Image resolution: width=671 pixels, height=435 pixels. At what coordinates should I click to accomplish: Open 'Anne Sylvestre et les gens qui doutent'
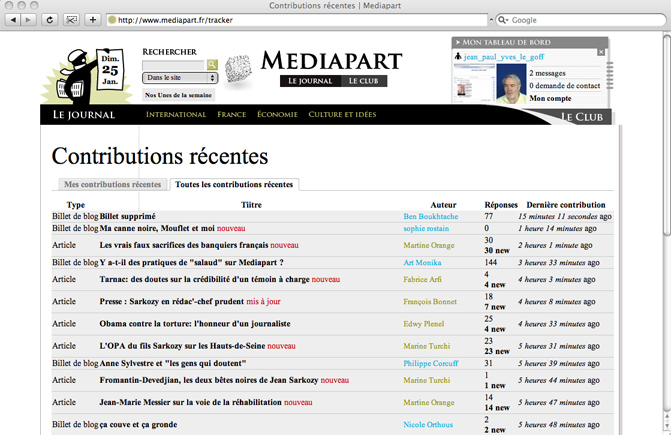pyautogui.click(x=173, y=364)
